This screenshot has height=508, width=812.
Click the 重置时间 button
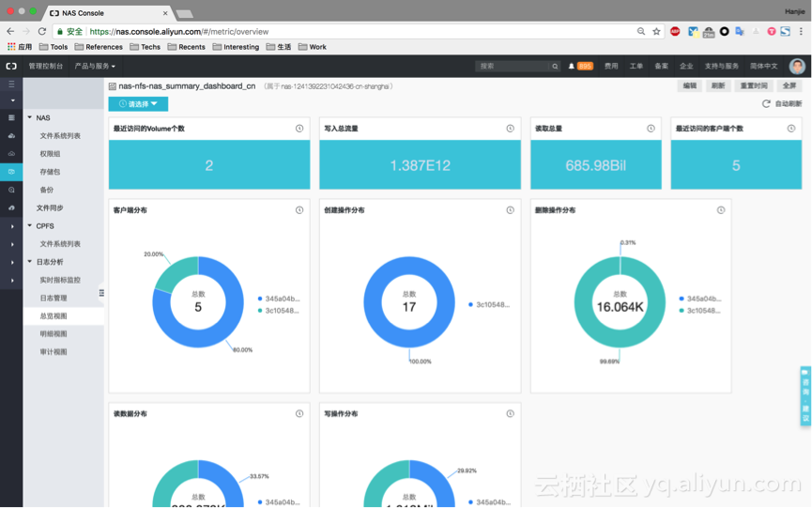pyautogui.click(x=754, y=86)
